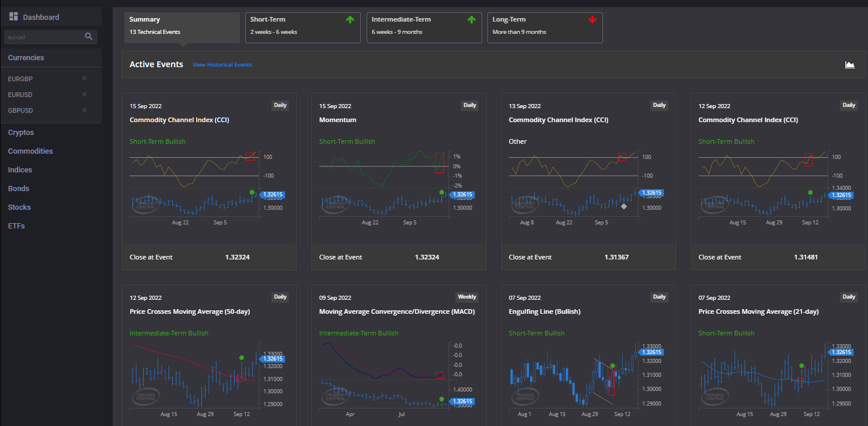Open View Historical Events

(x=222, y=64)
